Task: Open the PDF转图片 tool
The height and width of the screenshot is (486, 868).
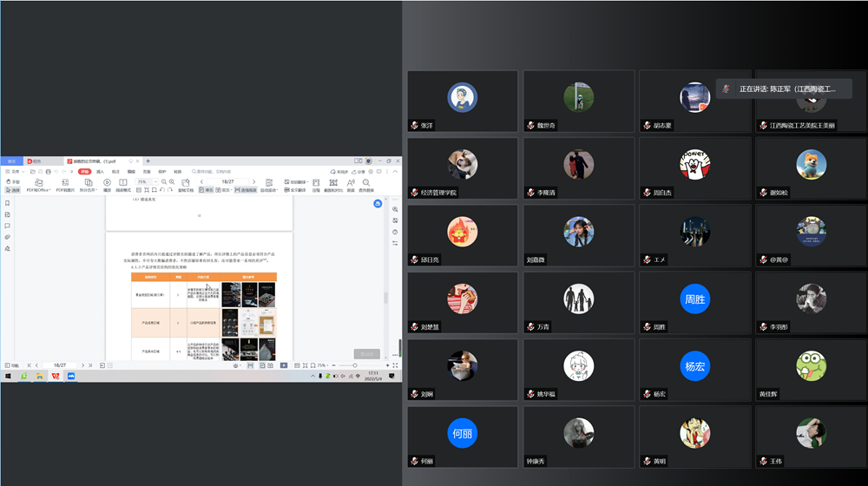Action: click(65, 186)
